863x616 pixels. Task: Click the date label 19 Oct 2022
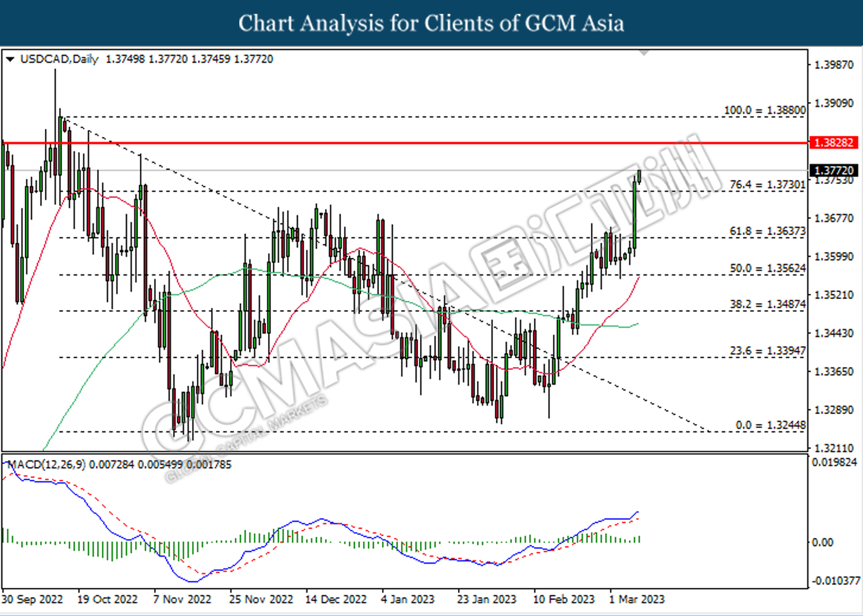(x=108, y=599)
